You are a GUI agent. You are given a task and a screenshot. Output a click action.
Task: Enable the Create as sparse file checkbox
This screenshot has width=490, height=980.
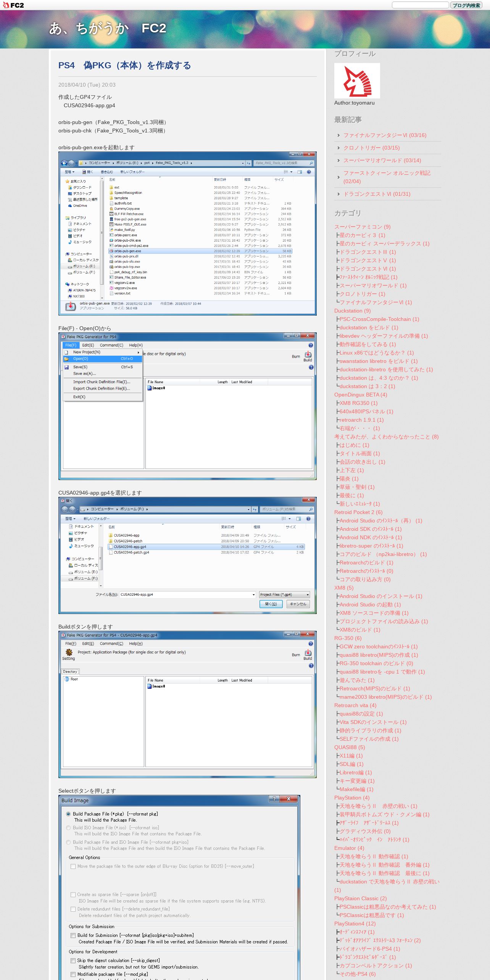(73, 895)
